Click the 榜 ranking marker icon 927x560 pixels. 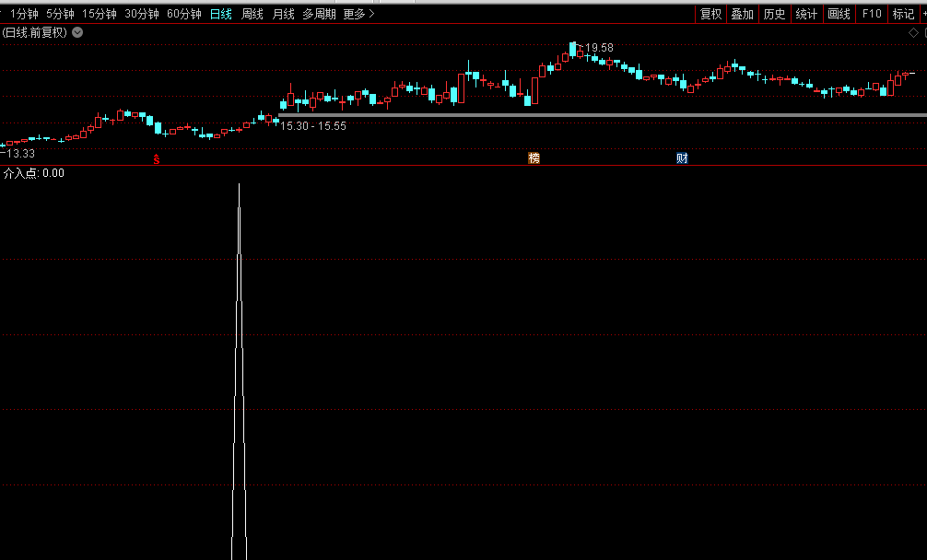coord(534,158)
